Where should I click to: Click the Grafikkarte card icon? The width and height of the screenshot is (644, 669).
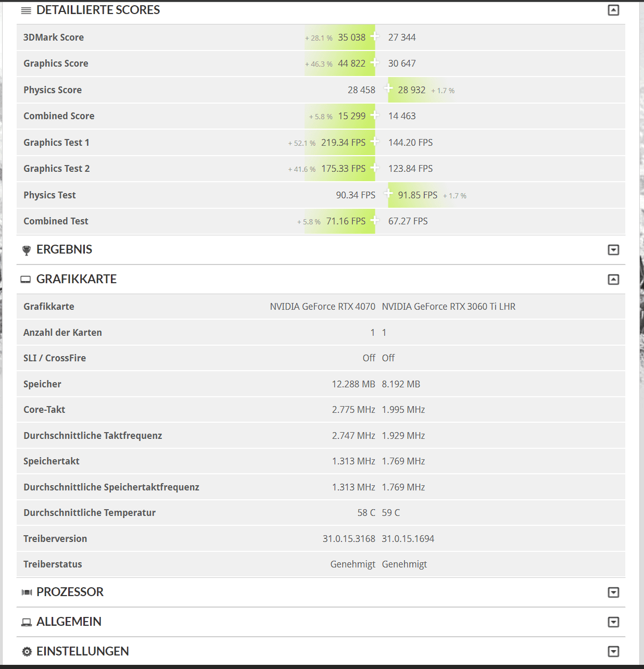[x=26, y=280]
